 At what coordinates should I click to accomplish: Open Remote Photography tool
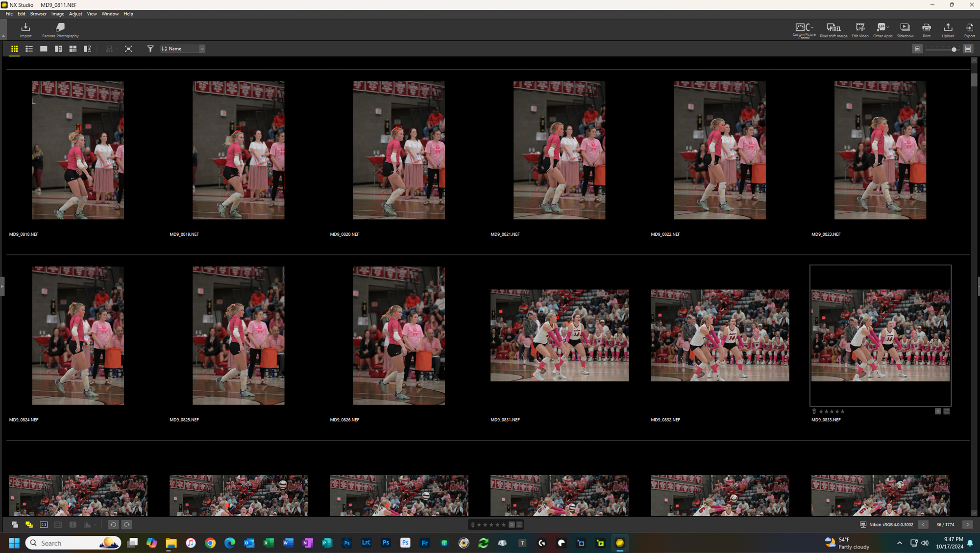60,30
